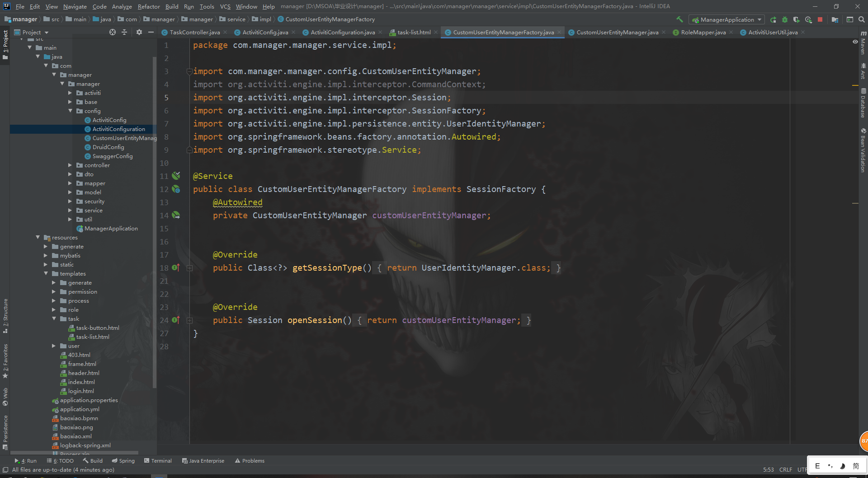Open the Spring tool window button

pos(123,461)
